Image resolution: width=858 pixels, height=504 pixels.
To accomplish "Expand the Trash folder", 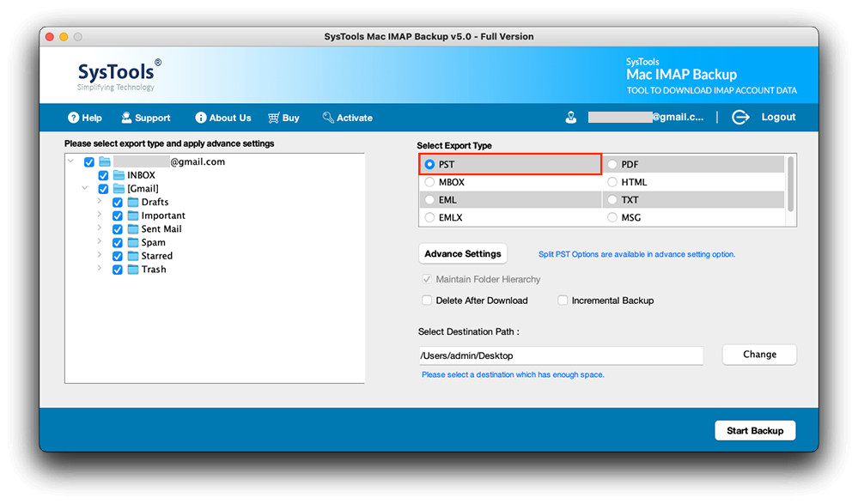I will 99,268.
